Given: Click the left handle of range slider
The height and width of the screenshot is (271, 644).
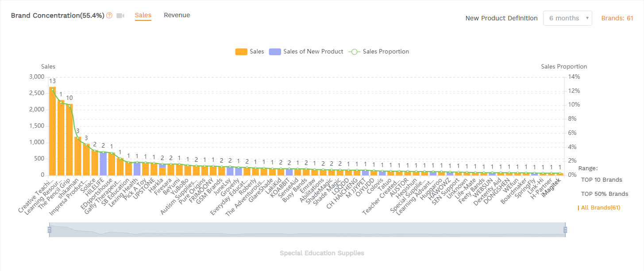Looking at the screenshot, I should 49,229.
